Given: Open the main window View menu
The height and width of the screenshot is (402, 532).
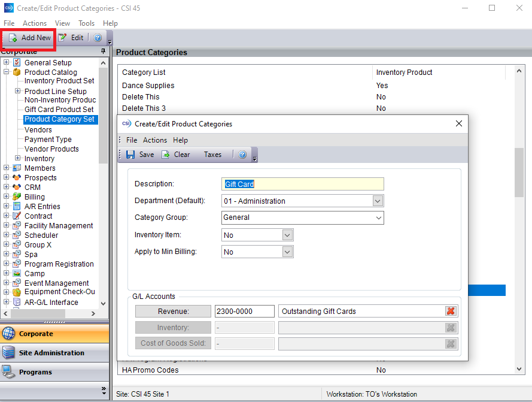Looking at the screenshot, I should [62, 23].
